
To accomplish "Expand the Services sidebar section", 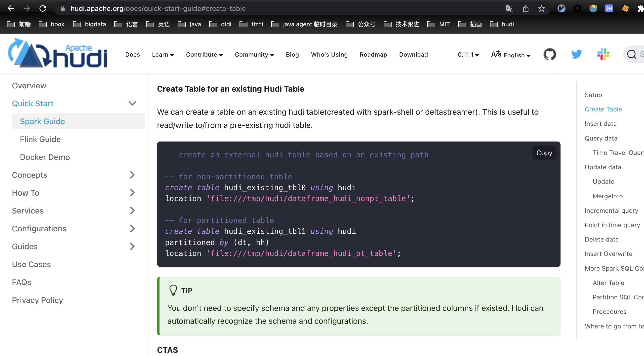I will [x=132, y=211].
